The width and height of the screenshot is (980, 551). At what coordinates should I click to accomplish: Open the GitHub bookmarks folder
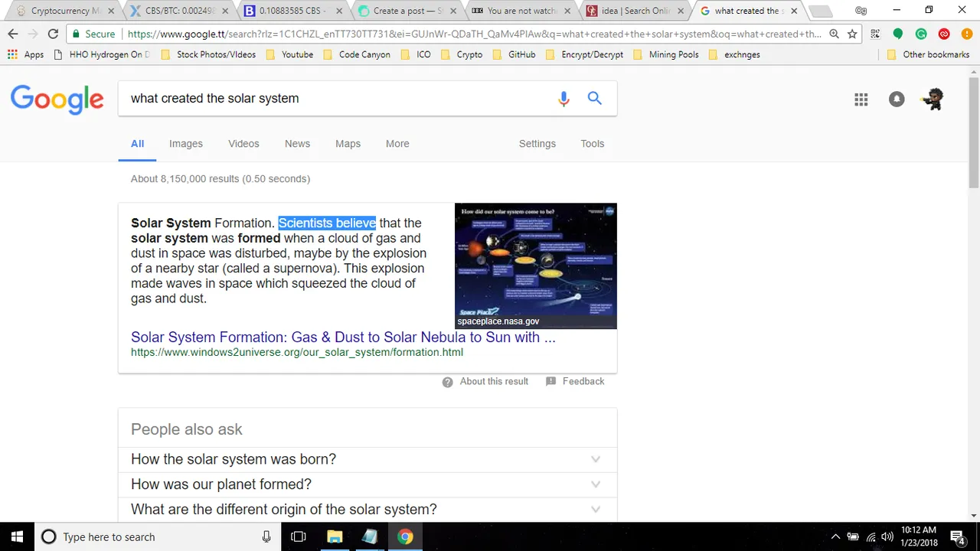[x=514, y=54]
